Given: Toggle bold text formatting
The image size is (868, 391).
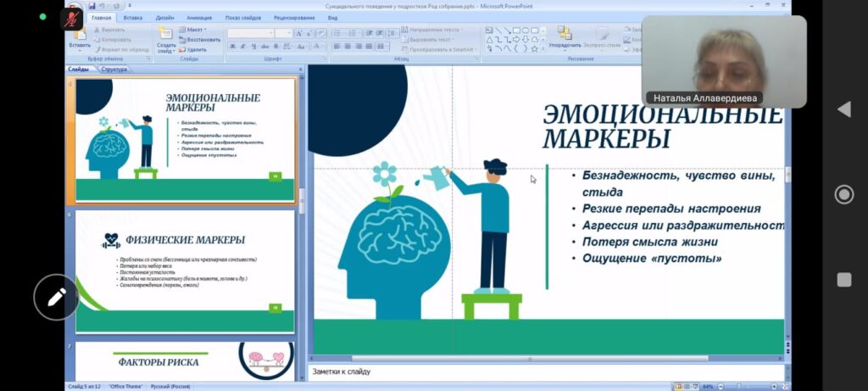Looking at the screenshot, I should pos(232,47).
